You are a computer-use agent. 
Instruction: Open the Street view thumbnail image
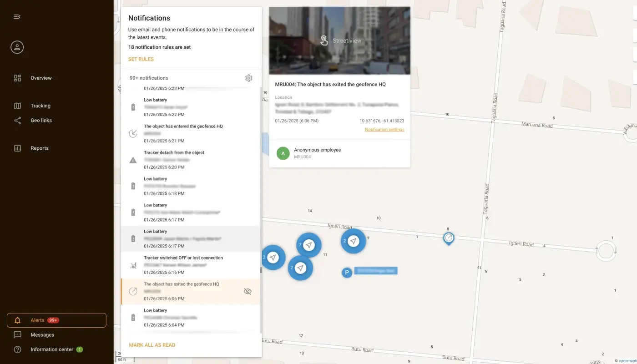(339, 40)
